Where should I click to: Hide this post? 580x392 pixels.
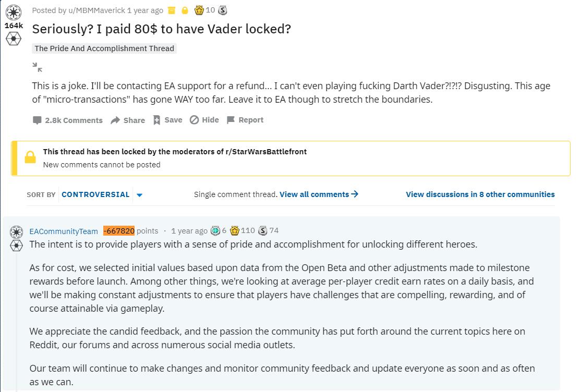pyautogui.click(x=204, y=120)
